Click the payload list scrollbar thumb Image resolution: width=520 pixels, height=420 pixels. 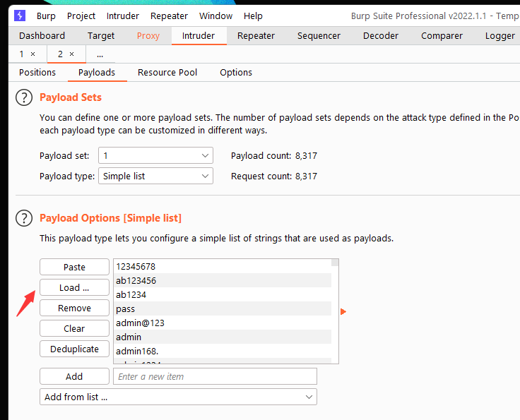click(335, 263)
